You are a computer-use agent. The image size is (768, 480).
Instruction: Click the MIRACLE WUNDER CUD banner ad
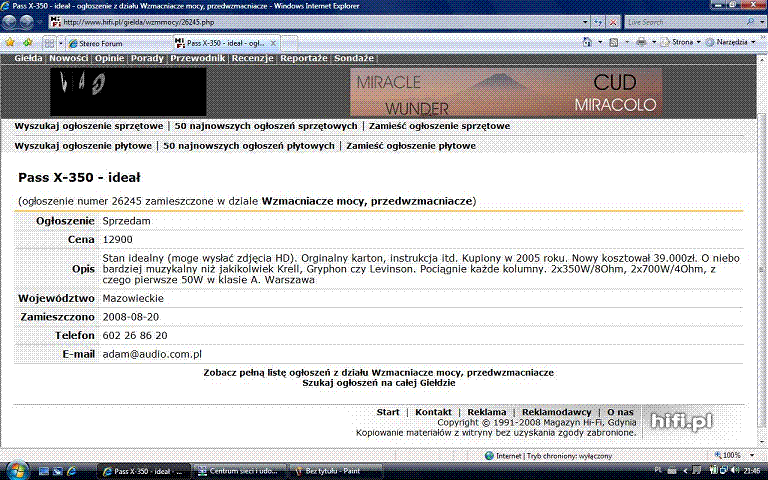(x=506, y=92)
